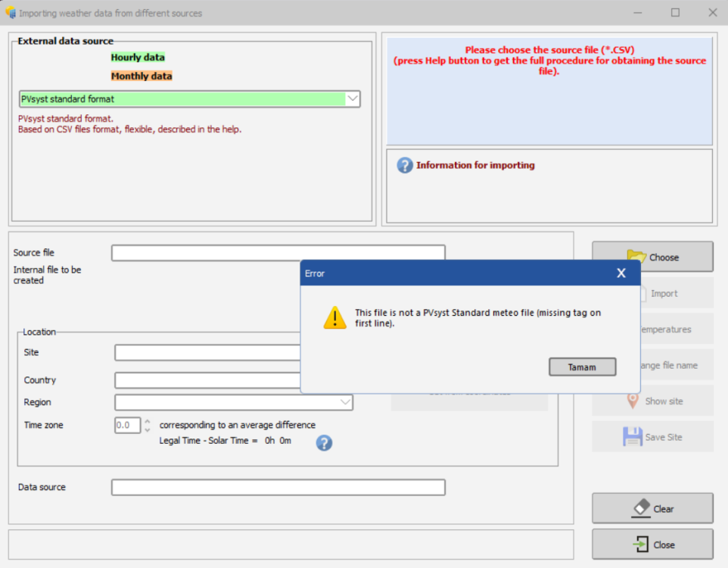Click the warning triangle icon in Error dialog

[334, 317]
